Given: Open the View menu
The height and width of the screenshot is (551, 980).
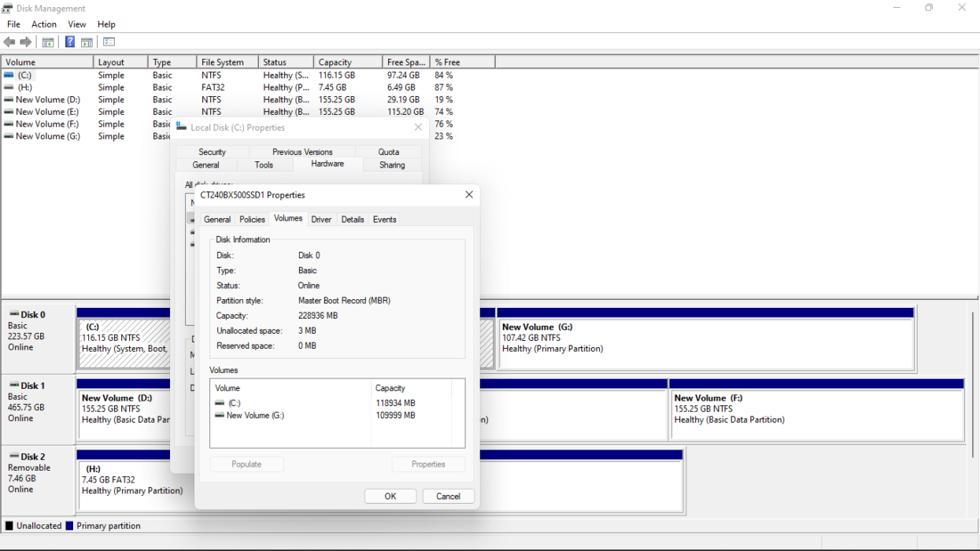Looking at the screenshot, I should [77, 24].
